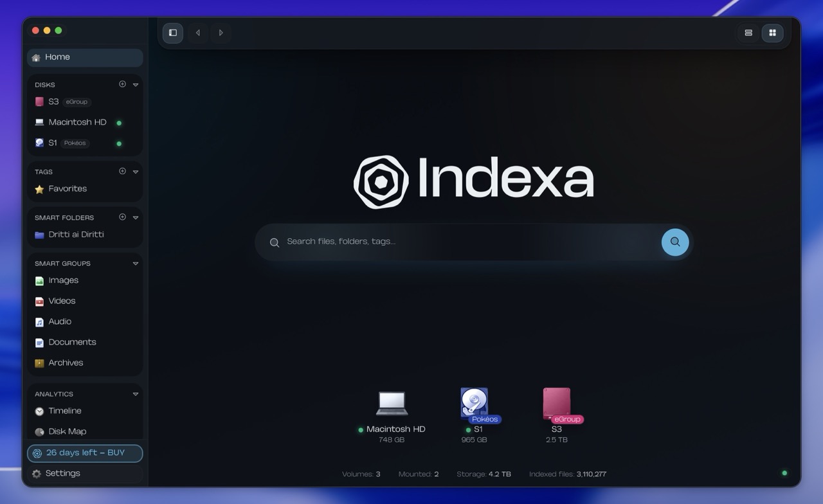This screenshot has height=504, width=823.
Task: Click the 748 GB size label
Action: point(392,440)
